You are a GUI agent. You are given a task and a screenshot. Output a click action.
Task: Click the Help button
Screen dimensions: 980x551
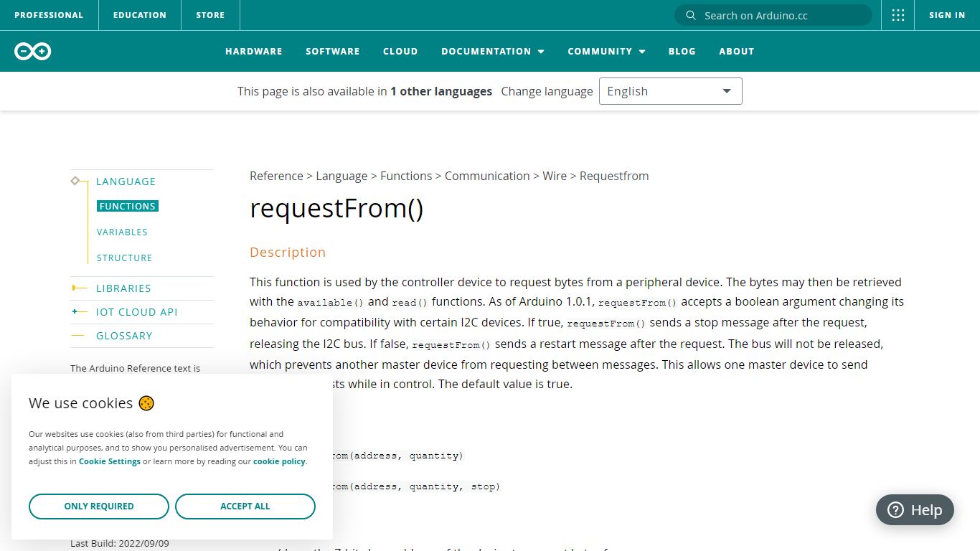pyautogui.click(x=915, y=510)
